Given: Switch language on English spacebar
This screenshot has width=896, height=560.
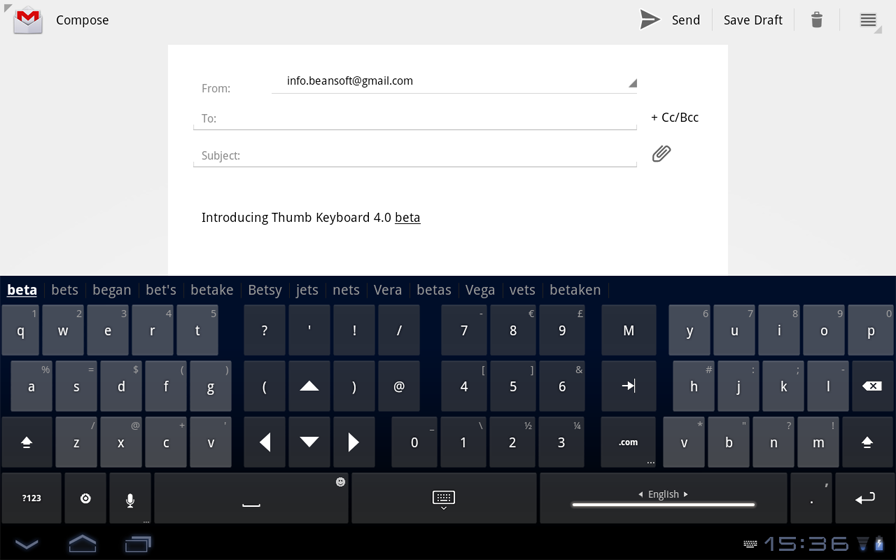Looking at the screenshot, I should 663,498.
